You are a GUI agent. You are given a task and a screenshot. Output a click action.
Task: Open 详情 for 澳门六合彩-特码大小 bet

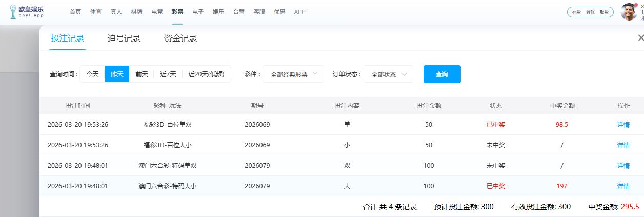623,186
